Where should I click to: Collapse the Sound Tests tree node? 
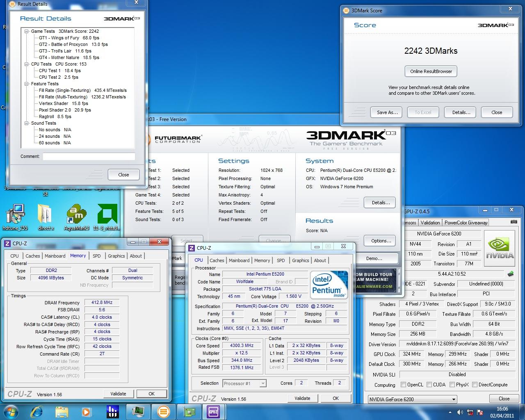coord(27,123)
